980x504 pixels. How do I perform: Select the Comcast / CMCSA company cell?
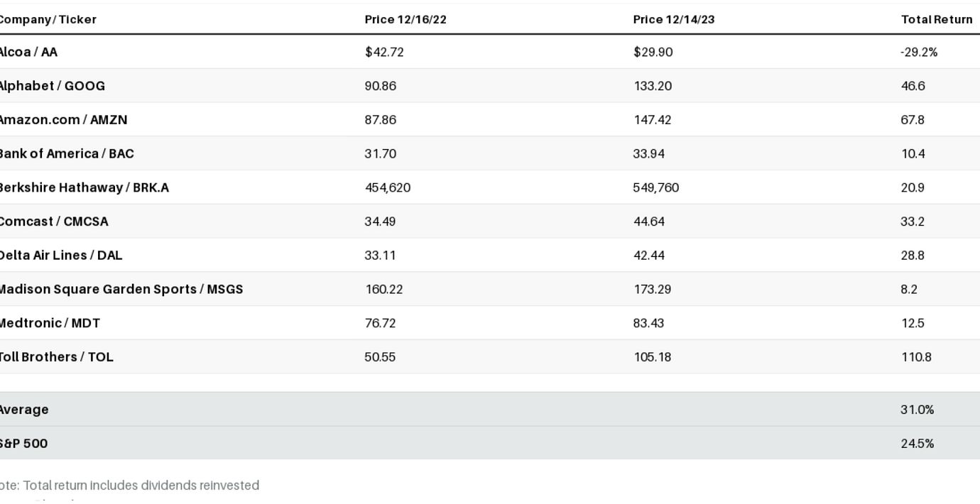tap(53, 221)
